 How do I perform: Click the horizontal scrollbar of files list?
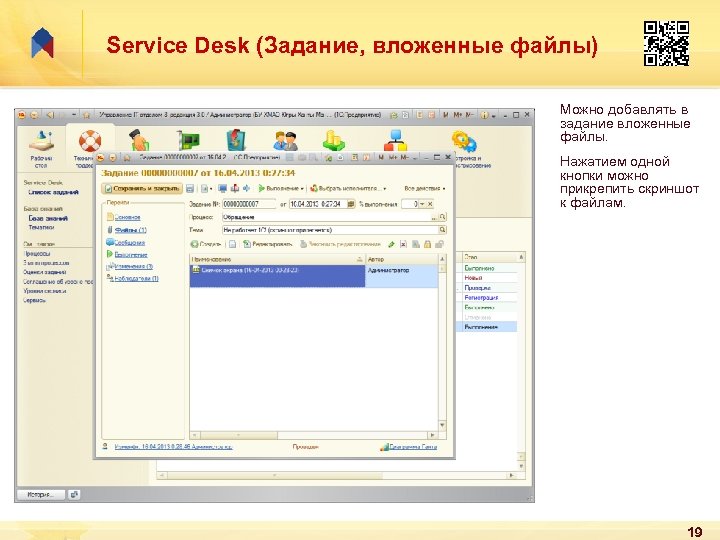[x=314, y=435]
